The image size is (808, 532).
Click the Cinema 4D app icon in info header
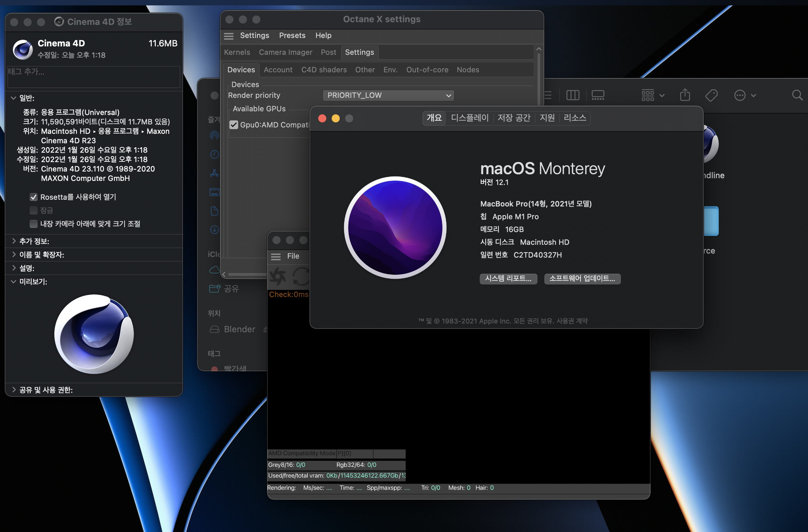click(x=23, y=49)
